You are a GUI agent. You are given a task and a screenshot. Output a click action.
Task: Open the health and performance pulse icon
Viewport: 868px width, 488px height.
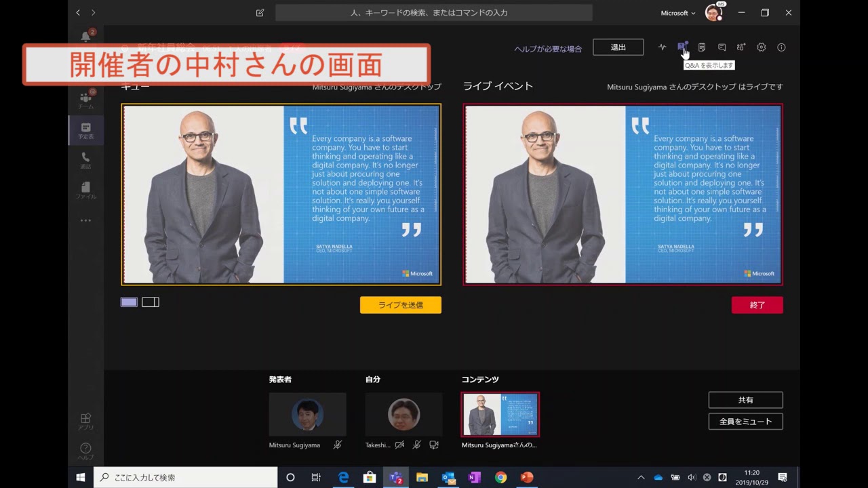(662, 47)
